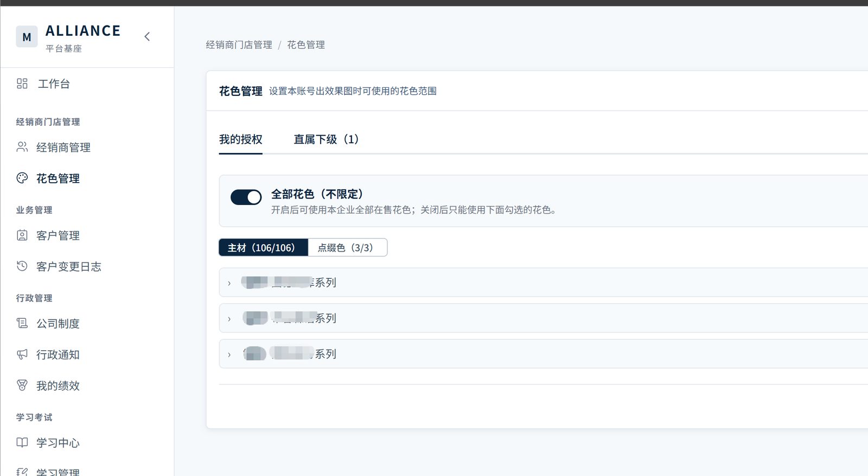
Task: Open 我的绩效 medal icon in sidebar
Action: click(x=22, y=385)
